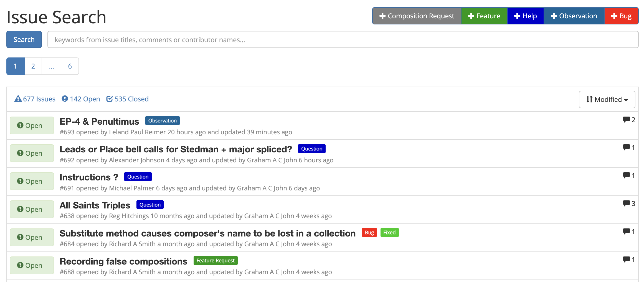Click the comment icon on All Saints Triples
Screen dimensions: 644x282
626,203
